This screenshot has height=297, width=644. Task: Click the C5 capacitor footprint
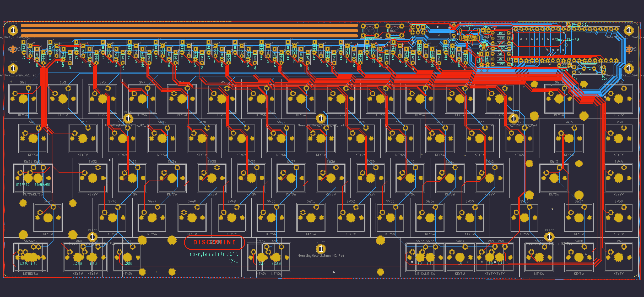point(564,65)
